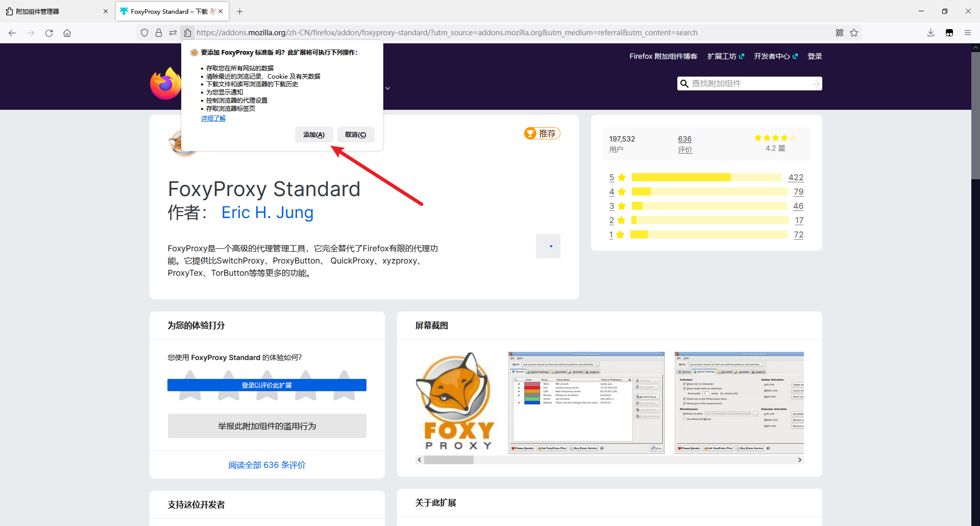Open author Eric H. Jung's page
The image size is (980, 526).
click(x=267, y=212)
